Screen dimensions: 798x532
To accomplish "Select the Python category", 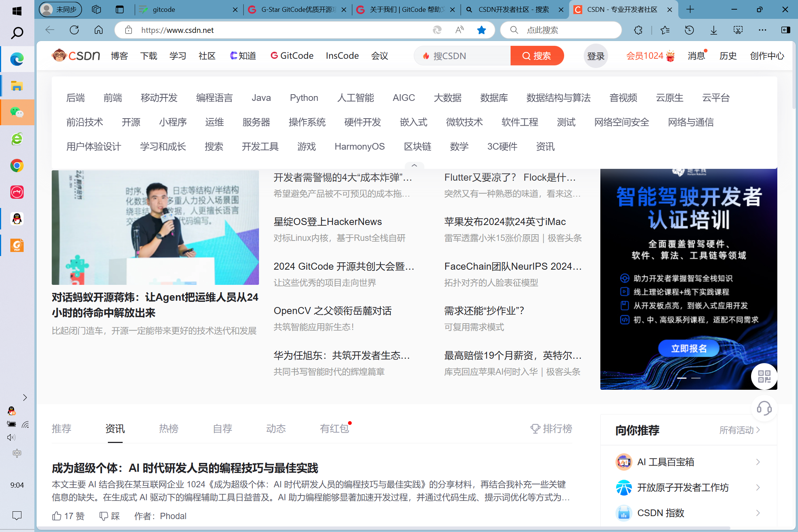I will (304, 98).
